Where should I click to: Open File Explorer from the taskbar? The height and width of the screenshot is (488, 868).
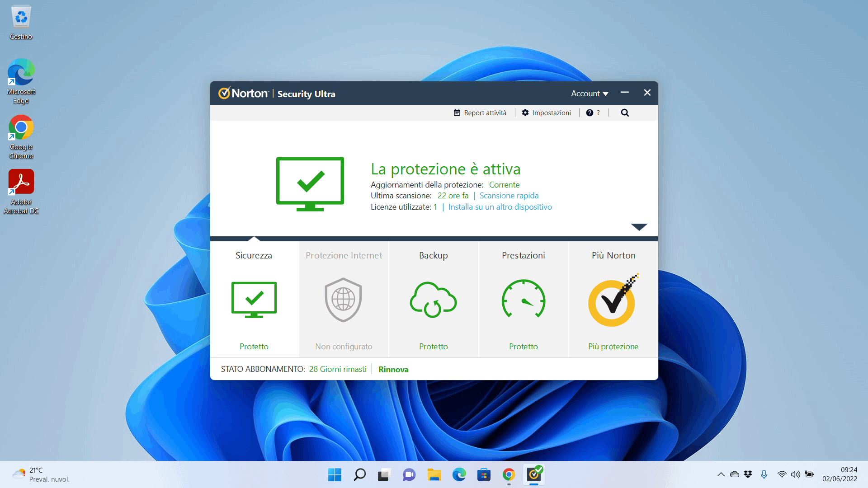pyautogui.click(x=434, y=474)
